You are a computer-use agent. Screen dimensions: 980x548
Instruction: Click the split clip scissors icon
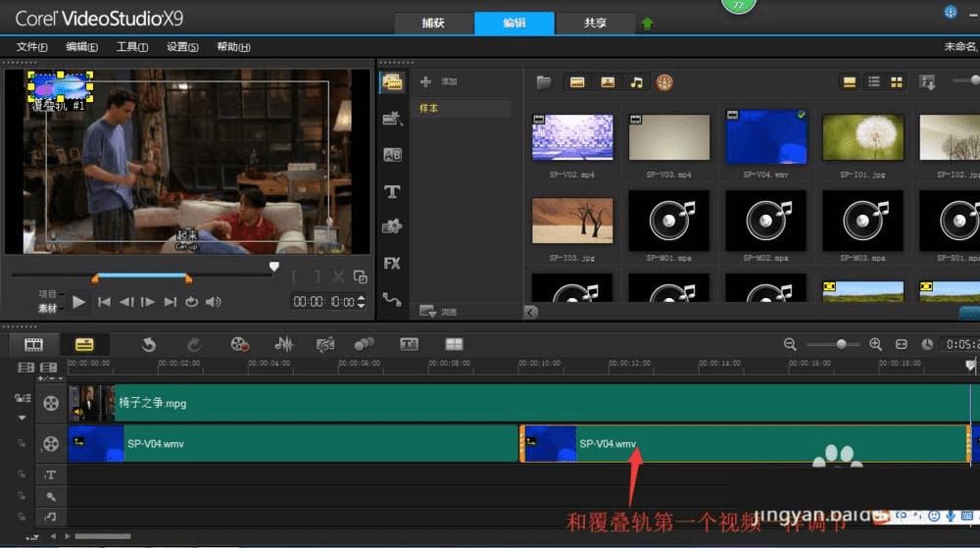click(x=338, y=277)
